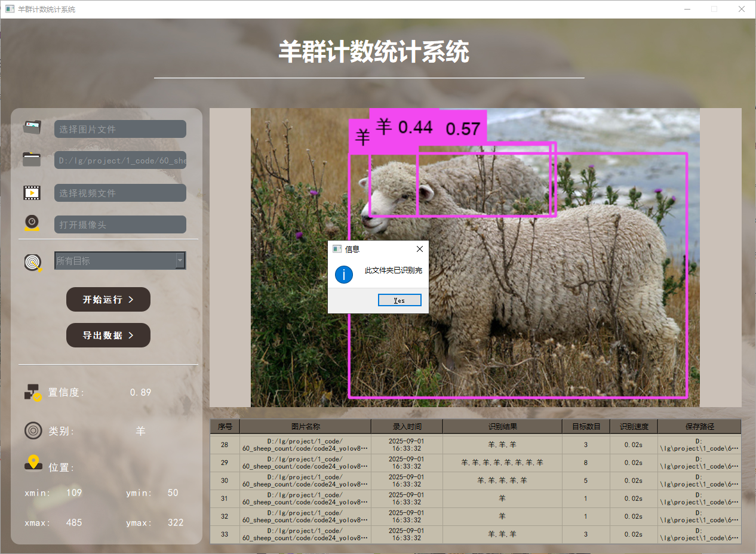The image size is (756, 554).
Task: Click the video file film icon
Action: (x=32, y=192)
